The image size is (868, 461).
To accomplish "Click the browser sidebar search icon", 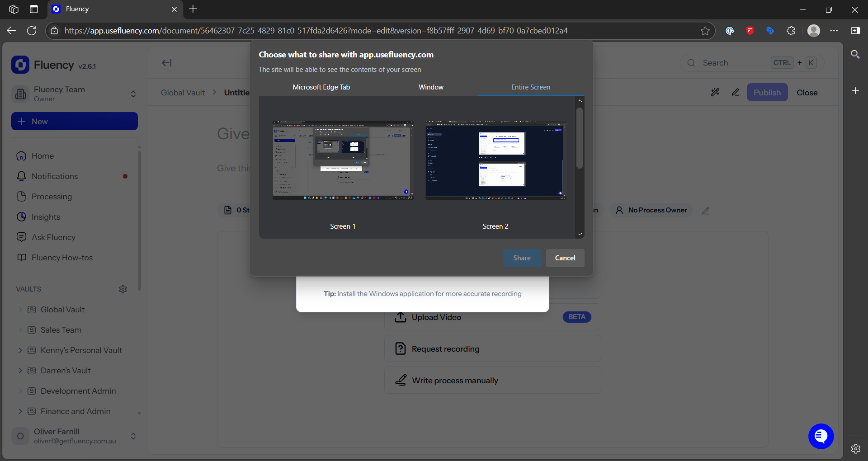I will [x=855, y=55].
